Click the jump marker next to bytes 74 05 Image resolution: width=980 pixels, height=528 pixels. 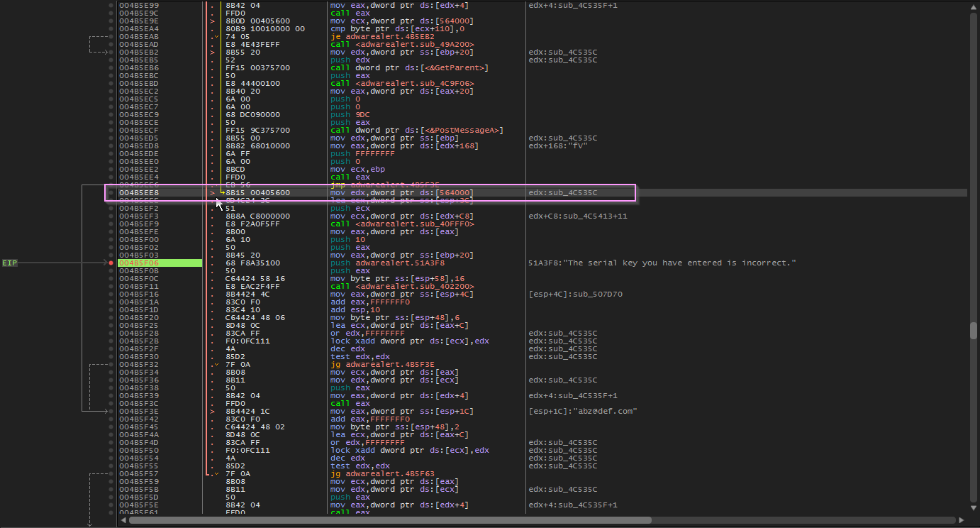coord(218,36)
